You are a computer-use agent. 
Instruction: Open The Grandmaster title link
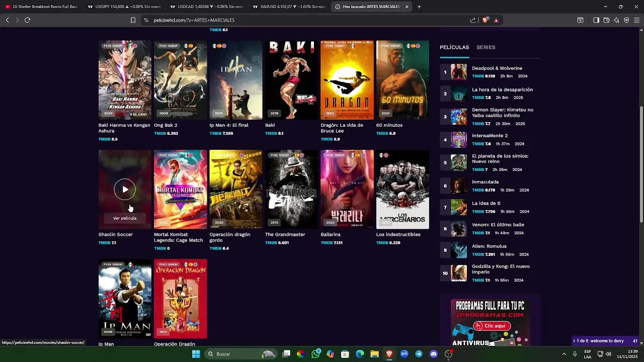(x=284, y=234)
